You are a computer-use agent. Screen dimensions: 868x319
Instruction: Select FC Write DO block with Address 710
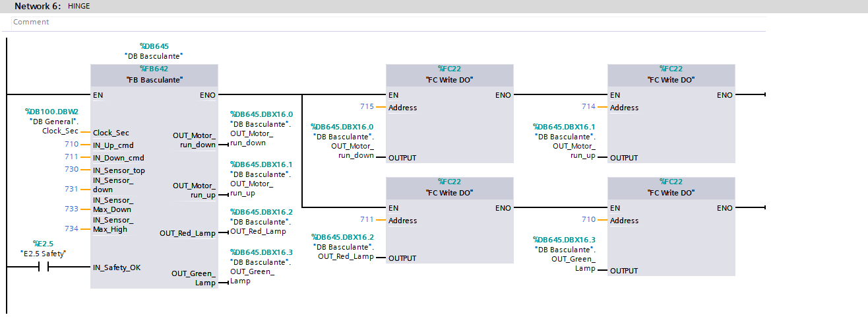[671, 227]
